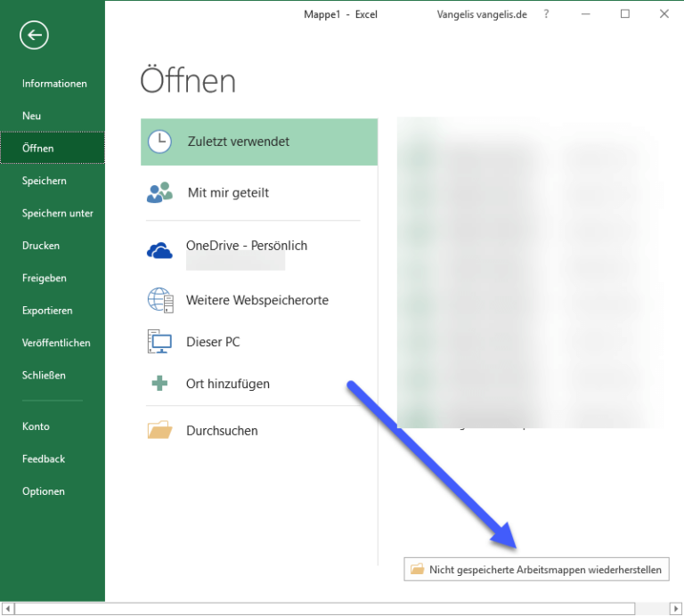Open the Konto page
The width and height of the screenshot is (684, 616).
click(x=36, y=426)
